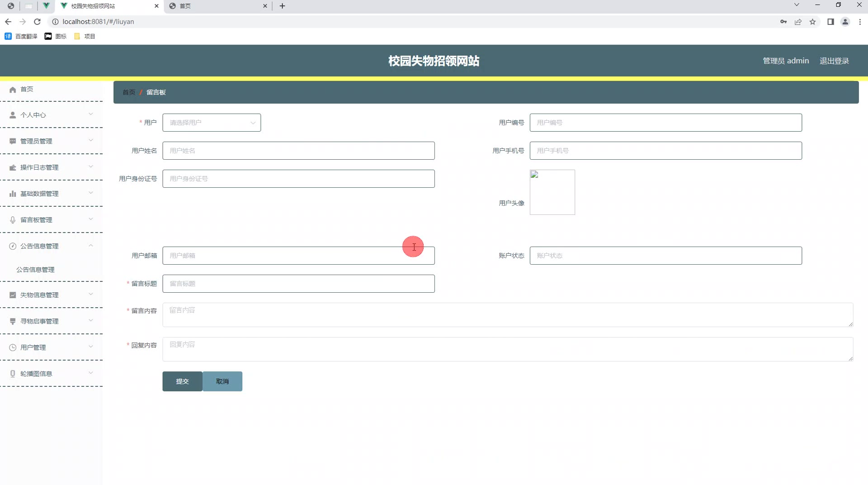The height and width of the screenshot is (485, 868).
Task: Click the 取消 button
Action: coord(222,381)
